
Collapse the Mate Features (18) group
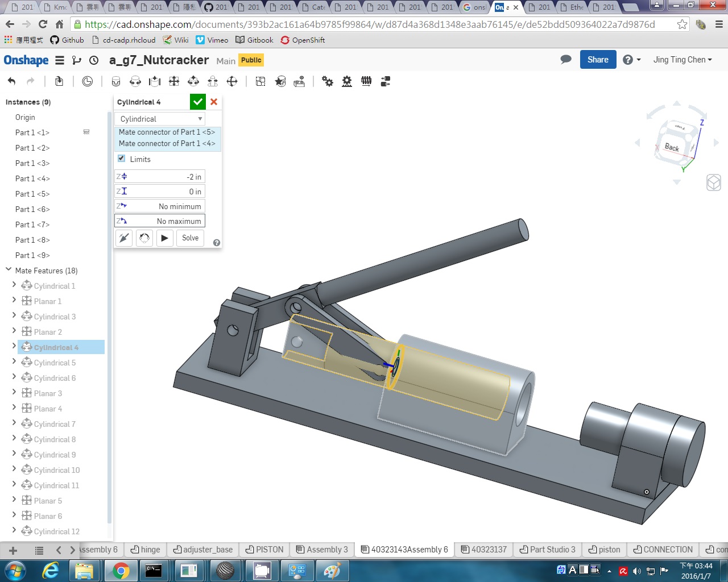(9, 270)
